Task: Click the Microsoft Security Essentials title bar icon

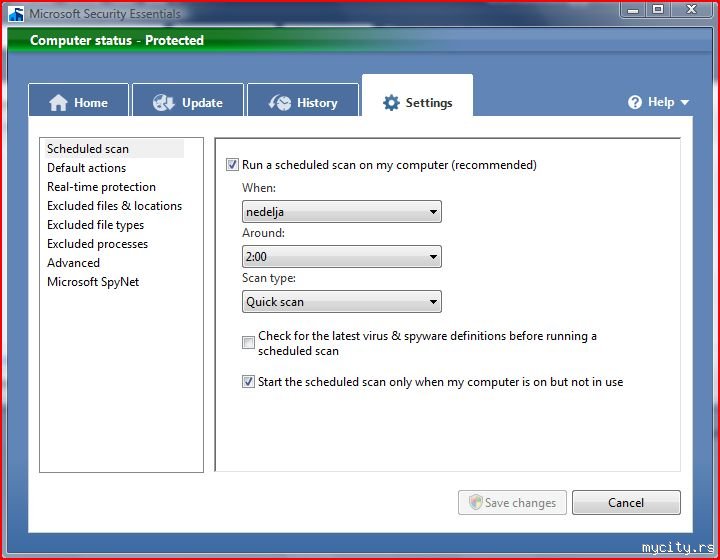Action: 17,14
